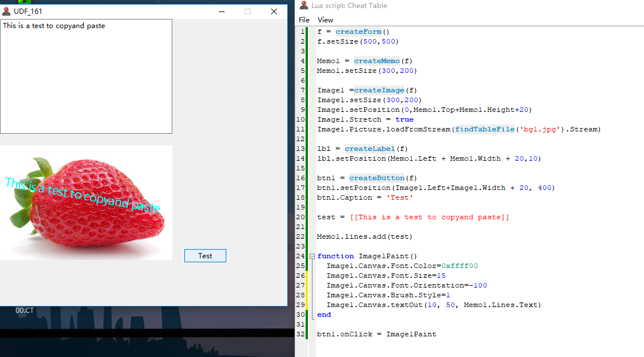The width and height of the screenshot is (644, 357).
Task: Click the findTableFile call in the code
Action: click(484, 130)
